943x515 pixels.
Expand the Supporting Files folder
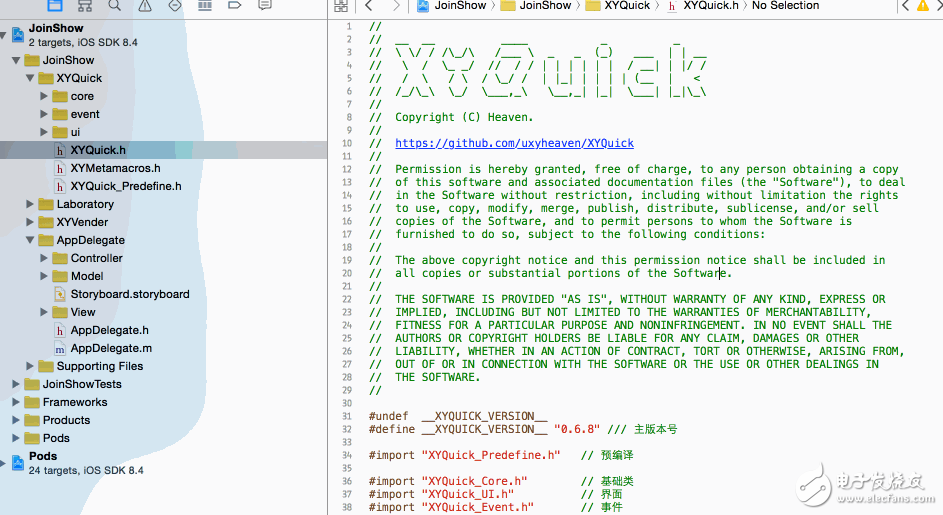tap(30, 366)
